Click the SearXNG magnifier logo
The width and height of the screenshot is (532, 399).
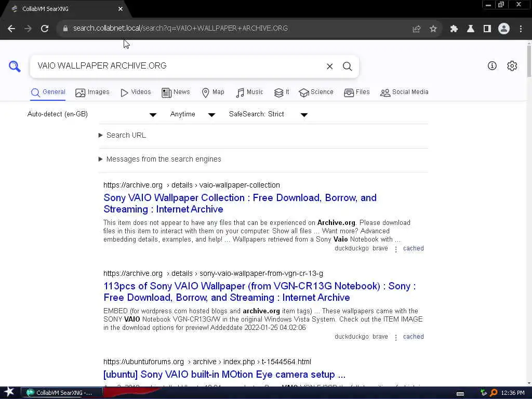coord(15,66)
